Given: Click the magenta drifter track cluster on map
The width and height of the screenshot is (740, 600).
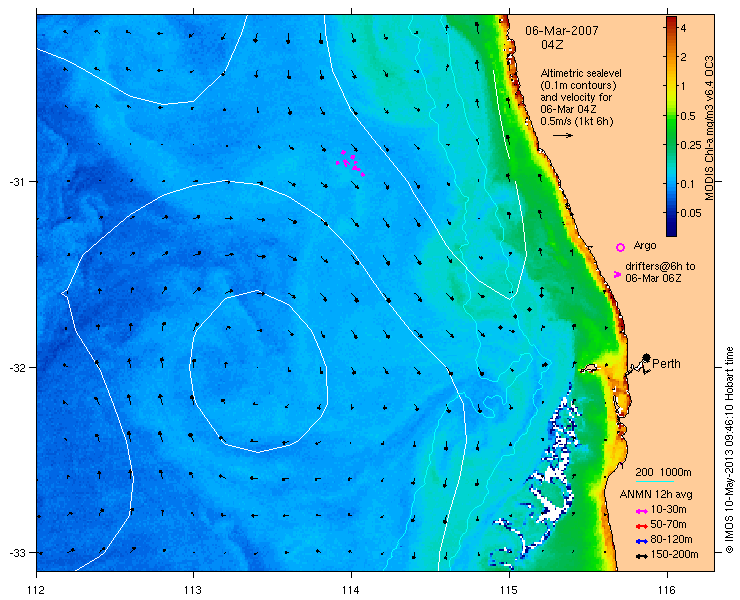Looking at the screenshot, I should (x=350, y=162).
